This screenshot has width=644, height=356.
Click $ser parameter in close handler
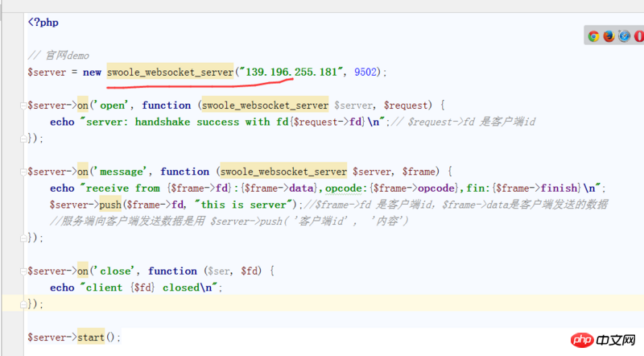218,271
